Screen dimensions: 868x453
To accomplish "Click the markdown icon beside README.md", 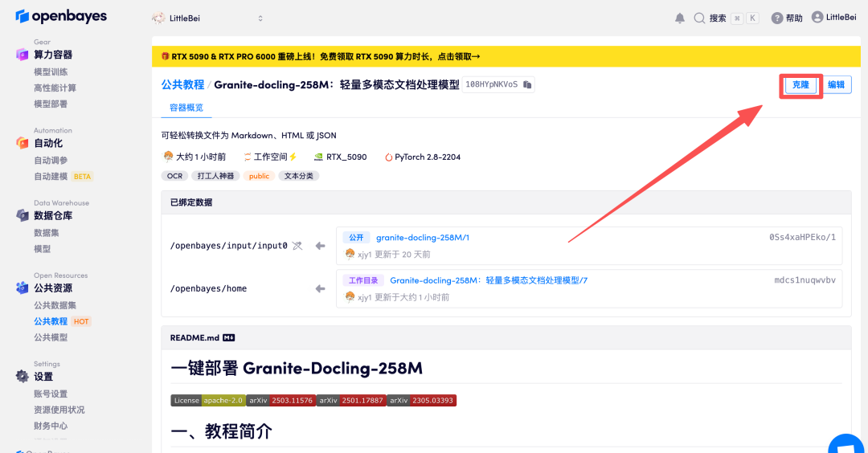I will pos(228,337).
